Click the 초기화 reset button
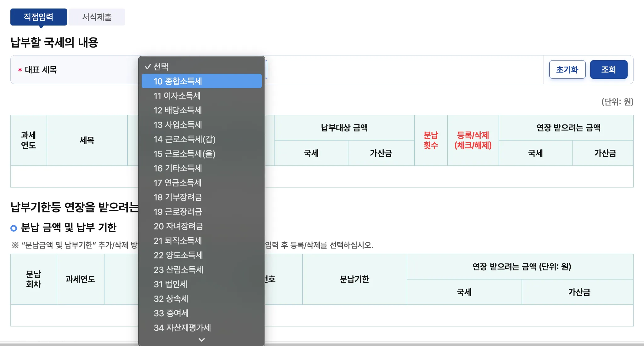Screen dimensions: 644x346 tap(567, 69)
